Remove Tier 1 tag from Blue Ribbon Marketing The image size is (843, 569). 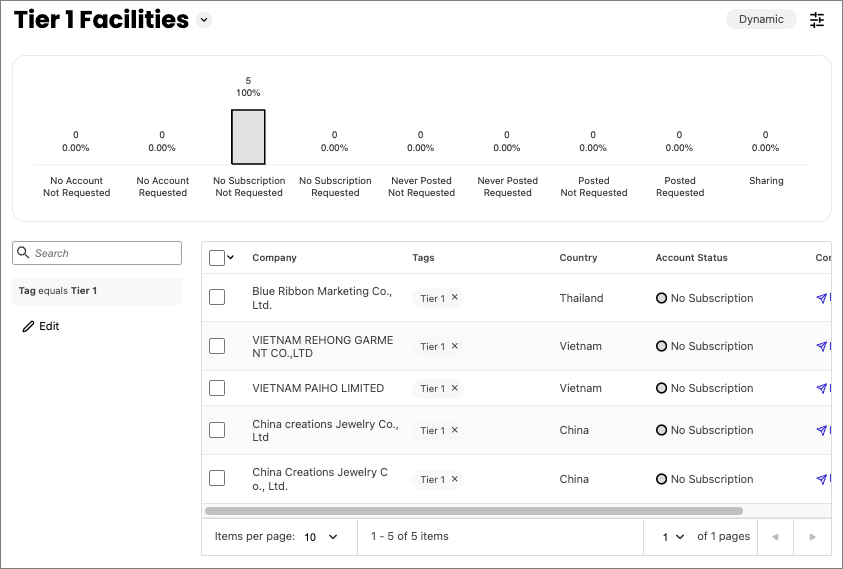[455, 298]
